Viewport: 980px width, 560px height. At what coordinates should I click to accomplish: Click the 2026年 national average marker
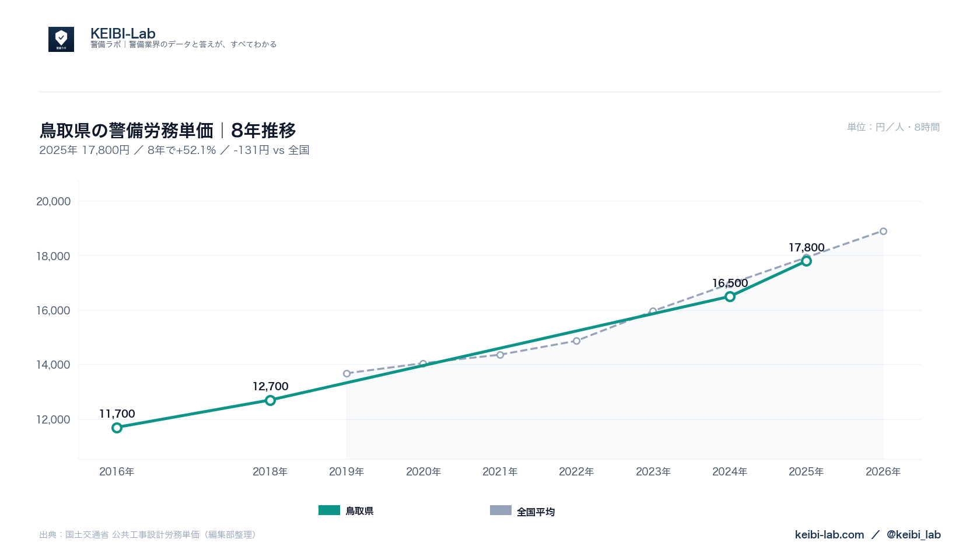pyautogui.click(x=883, y=232)
